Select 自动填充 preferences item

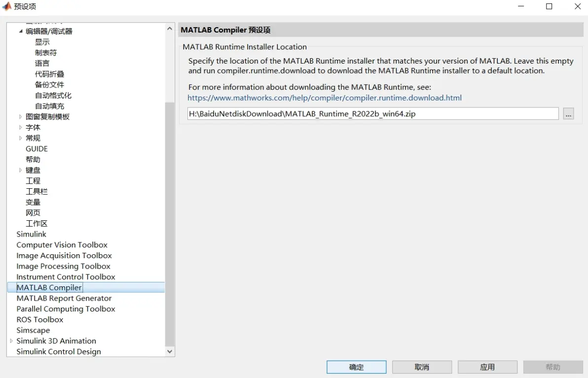[49, 106]
